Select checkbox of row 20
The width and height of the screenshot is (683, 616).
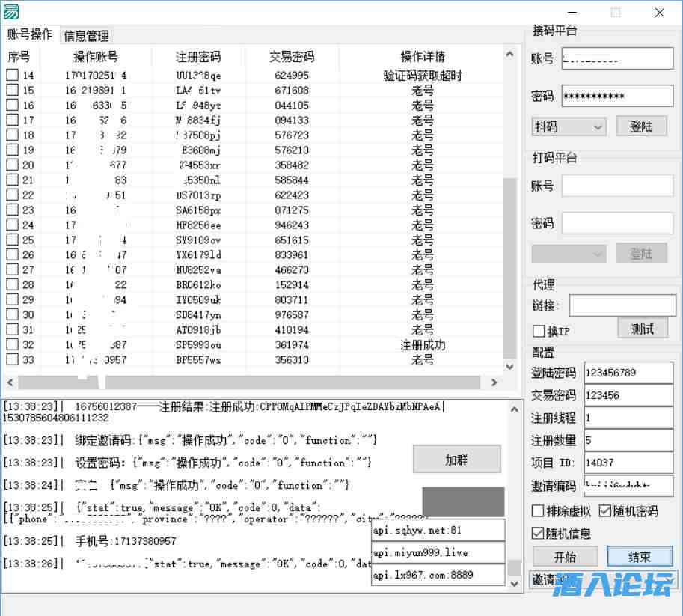(13, 165)
